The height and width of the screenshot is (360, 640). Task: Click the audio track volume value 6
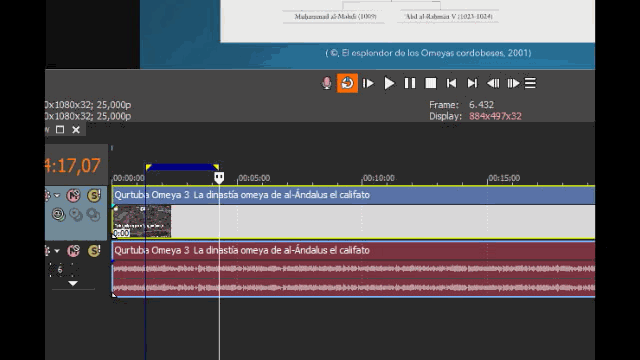point(60,269)
